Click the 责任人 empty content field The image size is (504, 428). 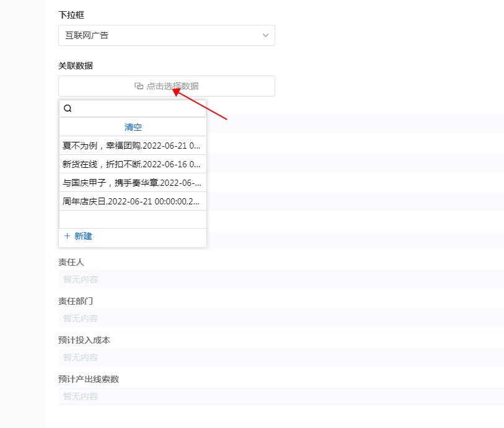[279, 279]
